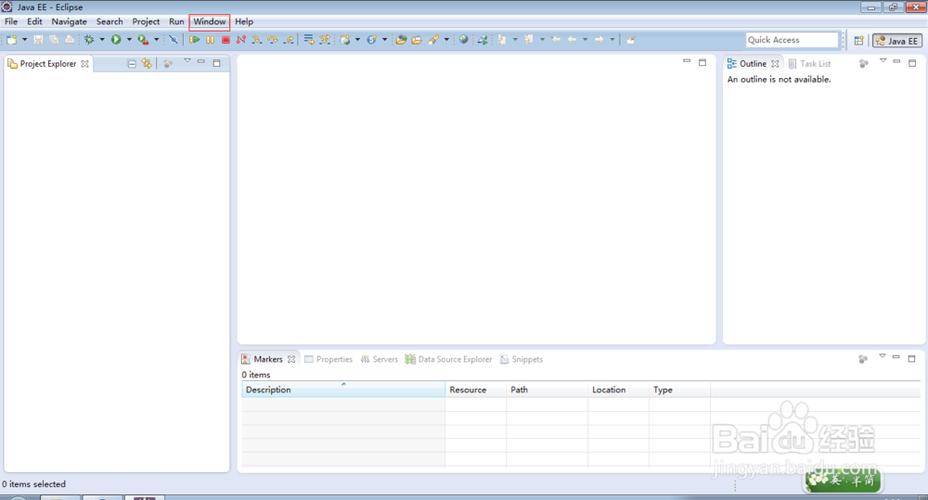Click the Debug bug icon in toolbar
Image resolution: width=928 pixels, height=500 pixels.
point(89,40)
